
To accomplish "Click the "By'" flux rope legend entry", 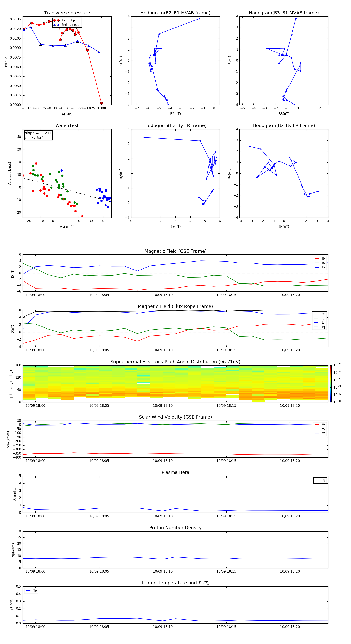I will pos(320,318).
